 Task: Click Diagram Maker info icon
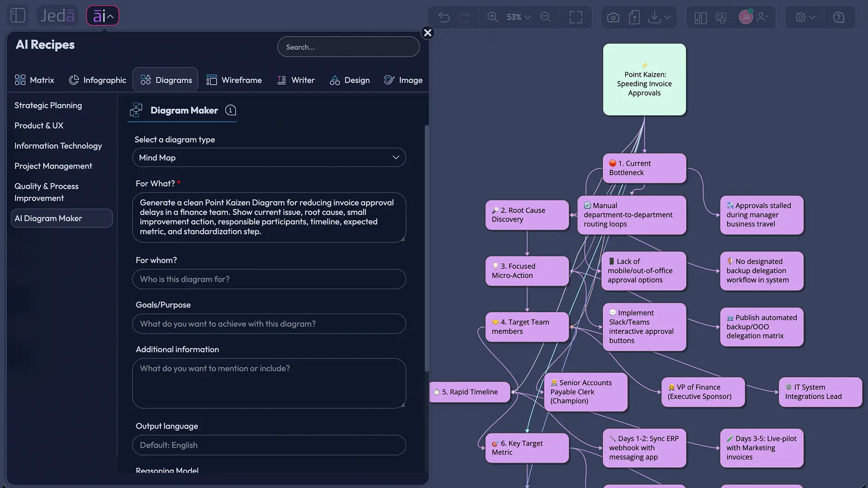231,110
